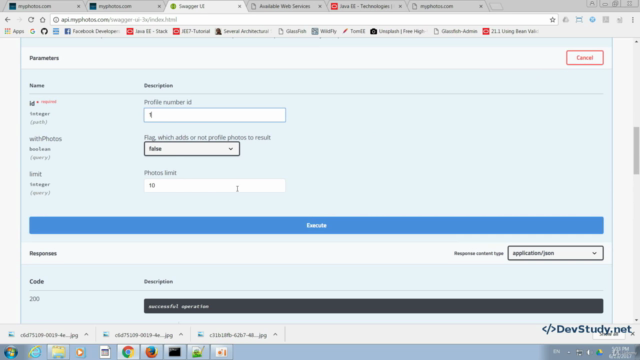Viewport: 640px width, 360px height.
Task: Open the second c6d75109 jpg download
Action: 138,335
